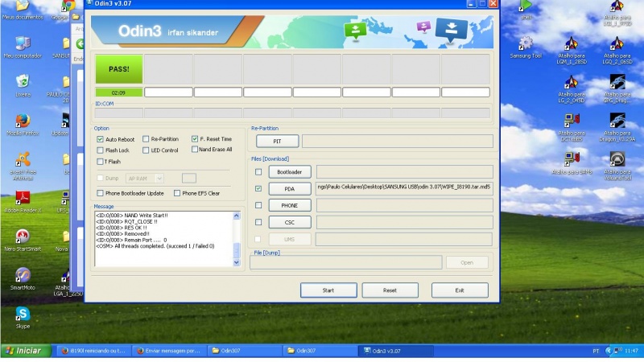The image size is (644, 362).
Task: Switch to Odin3 v3.07 taskbar item
Action: [395, 351]
